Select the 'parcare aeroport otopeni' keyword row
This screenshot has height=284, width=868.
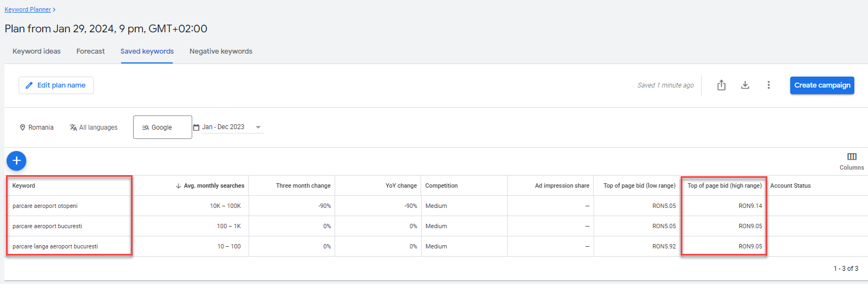[x=45, y=206]
